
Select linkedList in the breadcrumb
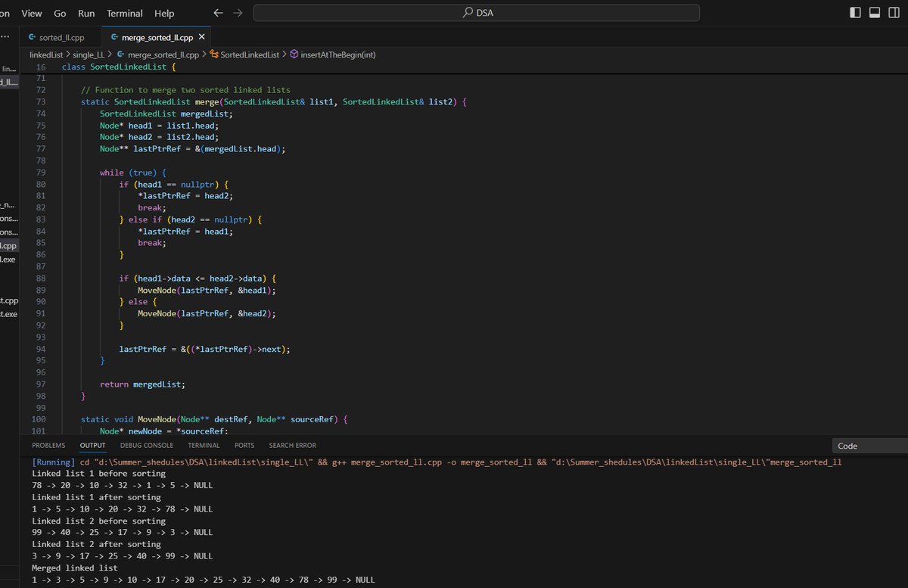tap(46, 54)
